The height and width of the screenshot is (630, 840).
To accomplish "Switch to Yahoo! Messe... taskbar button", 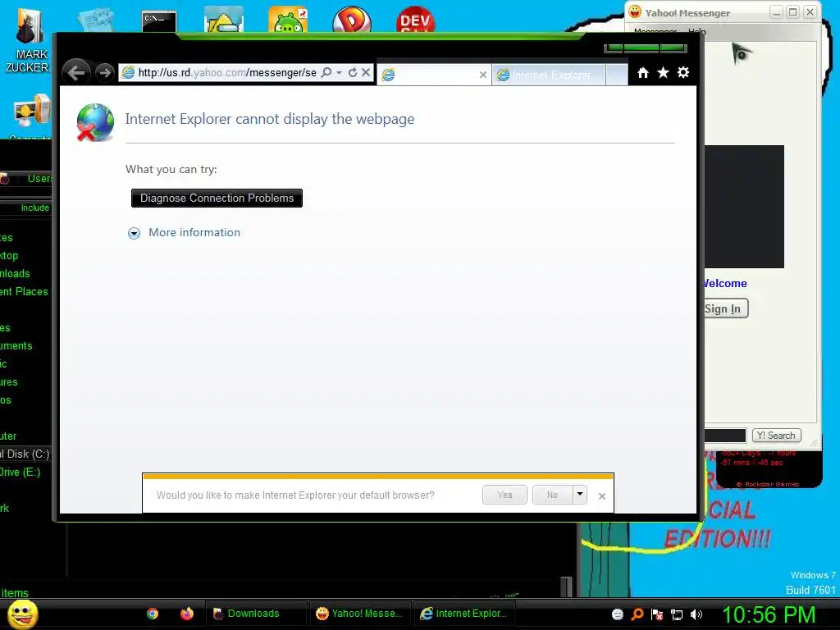I will click(x=359, y=614).
